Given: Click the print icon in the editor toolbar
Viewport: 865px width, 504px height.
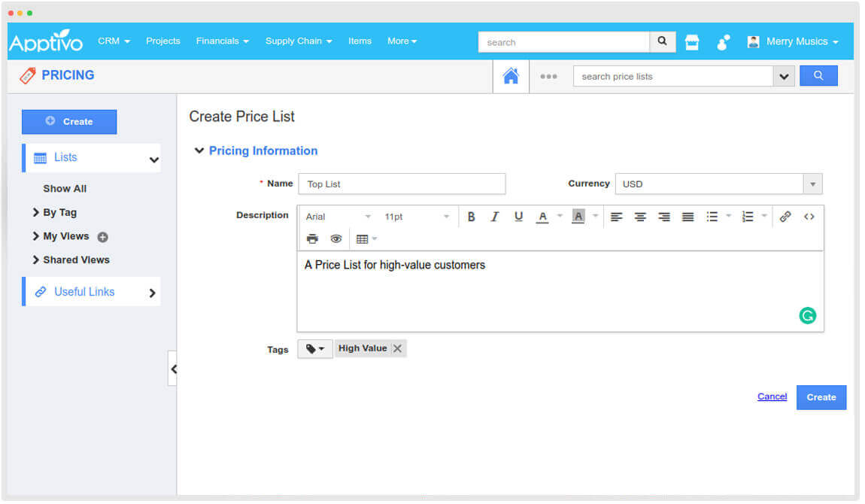Looking at the screenshot, I should (x=312, y=238).
